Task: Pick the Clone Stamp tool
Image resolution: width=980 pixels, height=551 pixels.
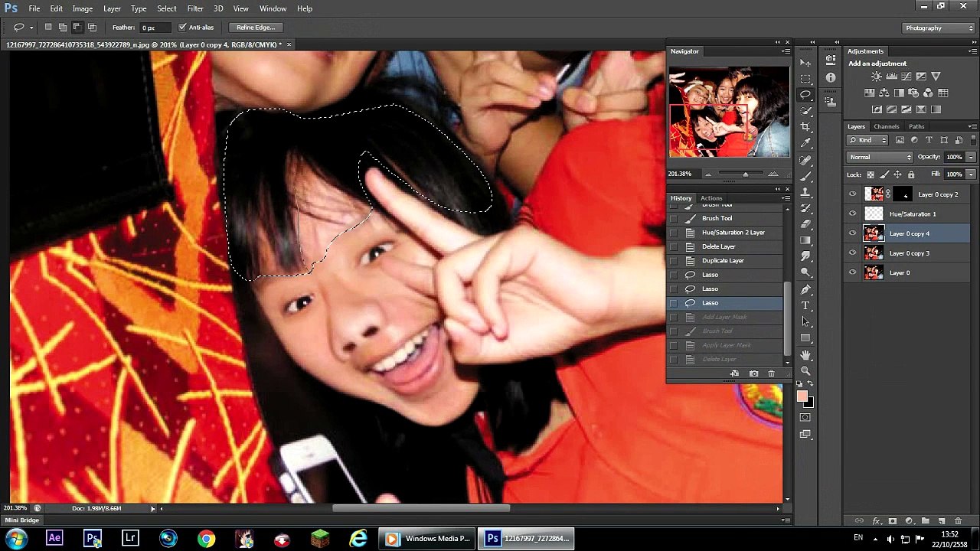Action: tap(805, 192)
